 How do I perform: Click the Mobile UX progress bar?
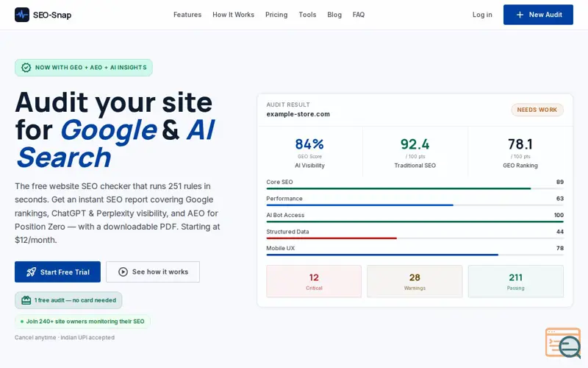click(415, 255)
